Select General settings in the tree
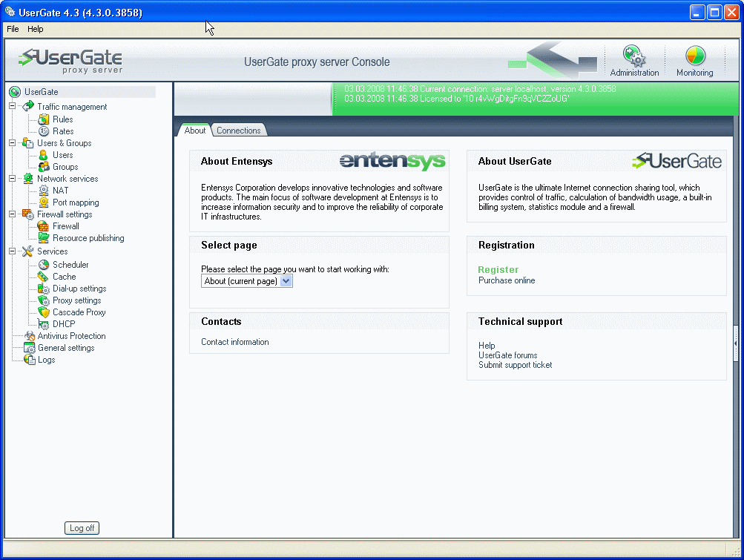744x560 pixels. [x=66, y=347]
